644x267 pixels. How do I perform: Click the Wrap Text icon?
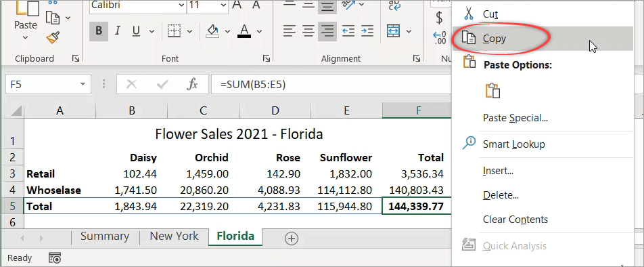395,5
